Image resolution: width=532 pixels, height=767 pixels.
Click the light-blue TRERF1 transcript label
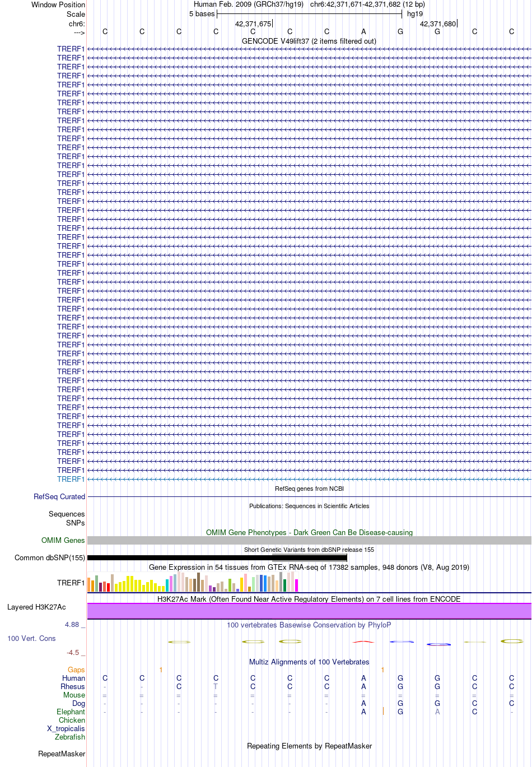pos(71,479)
